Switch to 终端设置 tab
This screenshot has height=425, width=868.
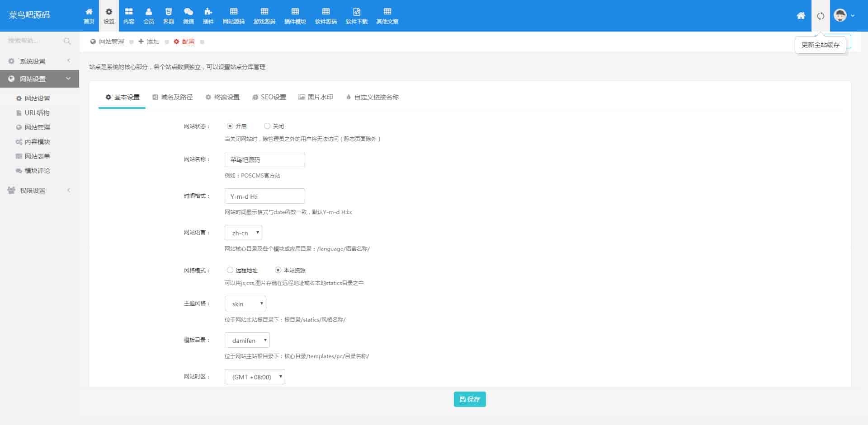222,97
